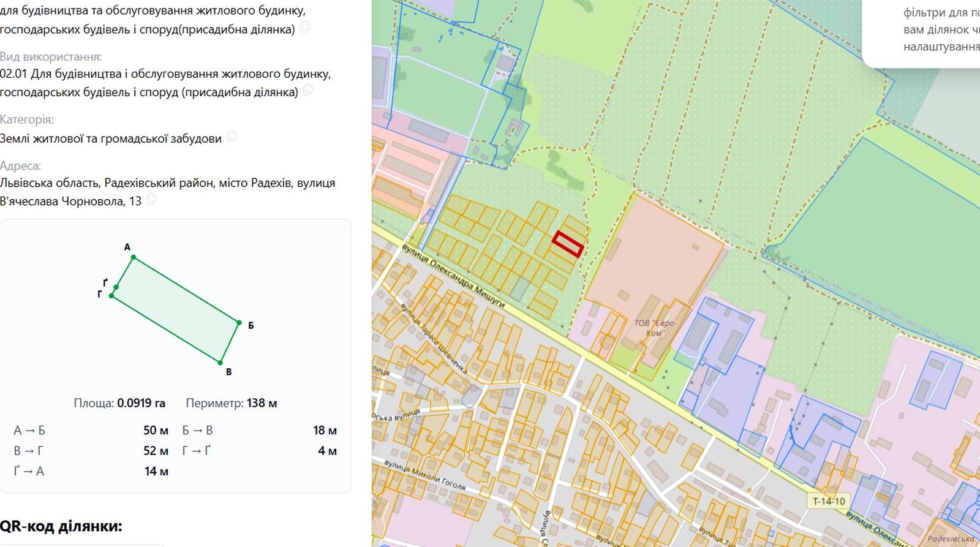Viewport: 980px width, 547px height.
Task: Click the вулиця Миколи Гоголя street label
Action: tap(424, 475)
